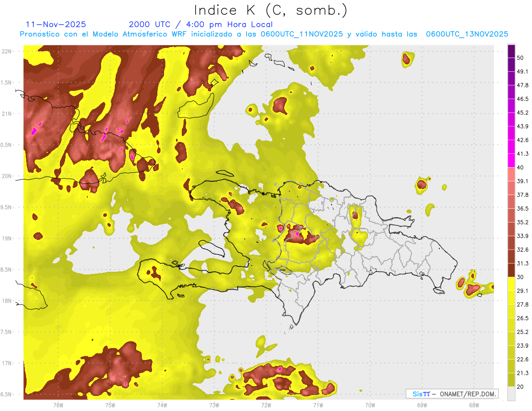The height and width of the screenshot is (411, 532).
Task: Click the colorbar label "23.9"
Action: 523,345
